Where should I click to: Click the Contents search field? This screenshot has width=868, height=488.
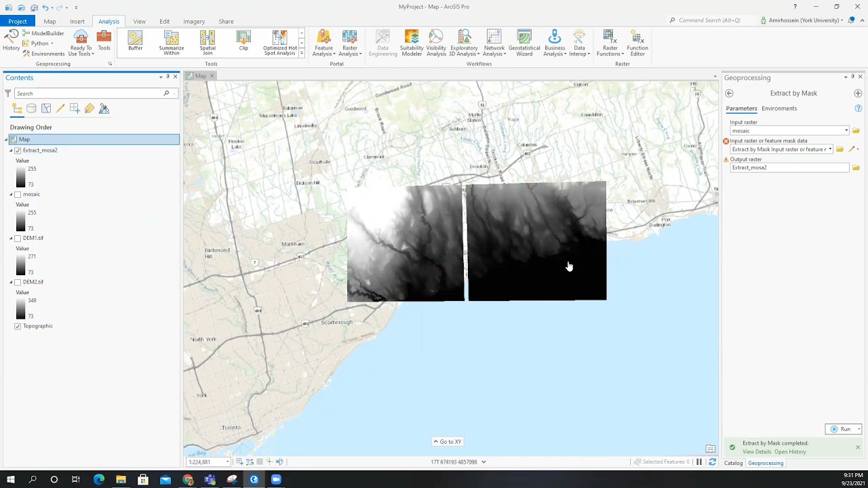(89, 94)
